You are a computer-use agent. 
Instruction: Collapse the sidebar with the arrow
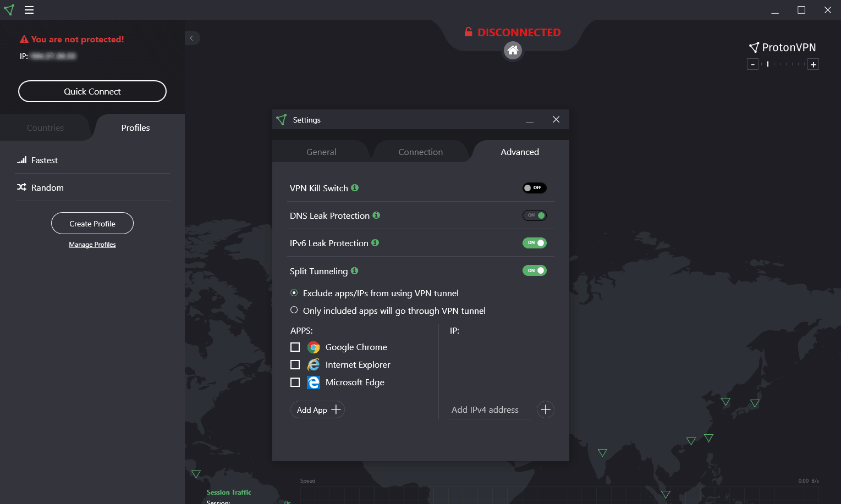click(x=191, y=38)
